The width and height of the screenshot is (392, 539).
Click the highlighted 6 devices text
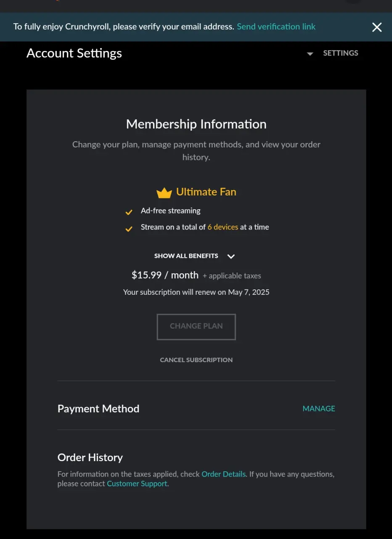click(223, 227)
